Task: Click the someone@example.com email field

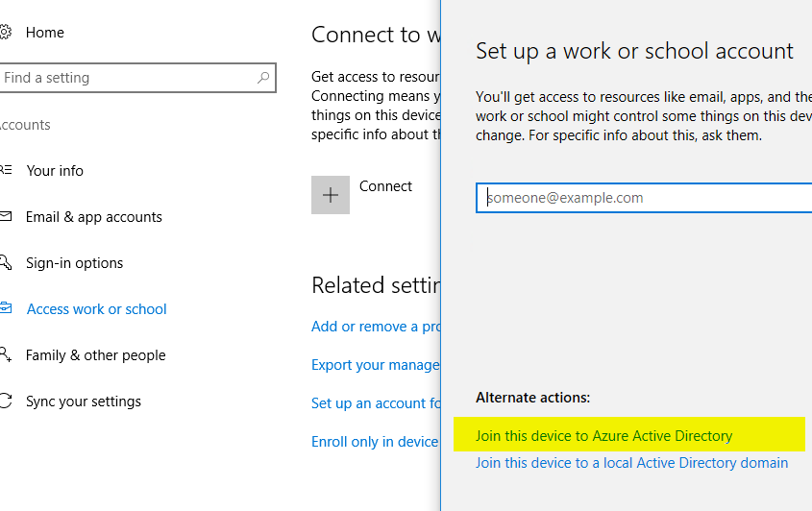Action: (x=644, y=198)
